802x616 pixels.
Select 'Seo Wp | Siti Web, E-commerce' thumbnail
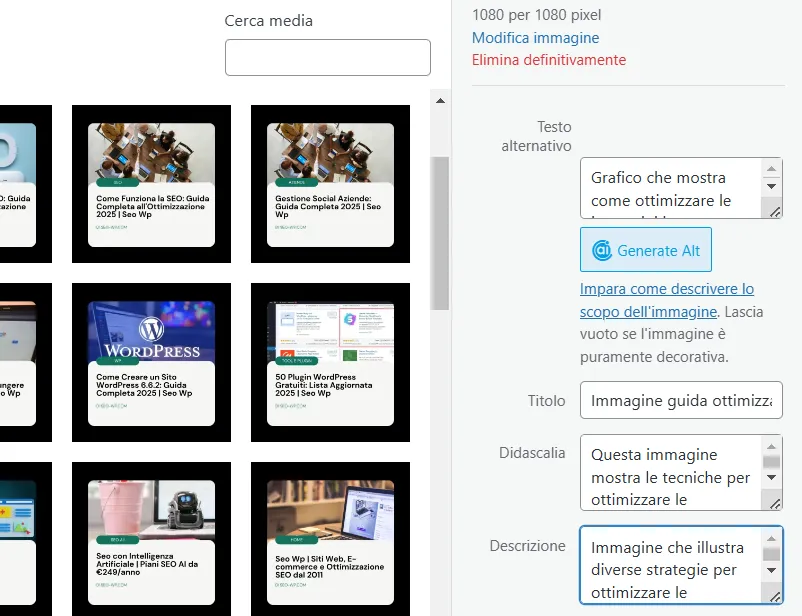pos(330,539)
